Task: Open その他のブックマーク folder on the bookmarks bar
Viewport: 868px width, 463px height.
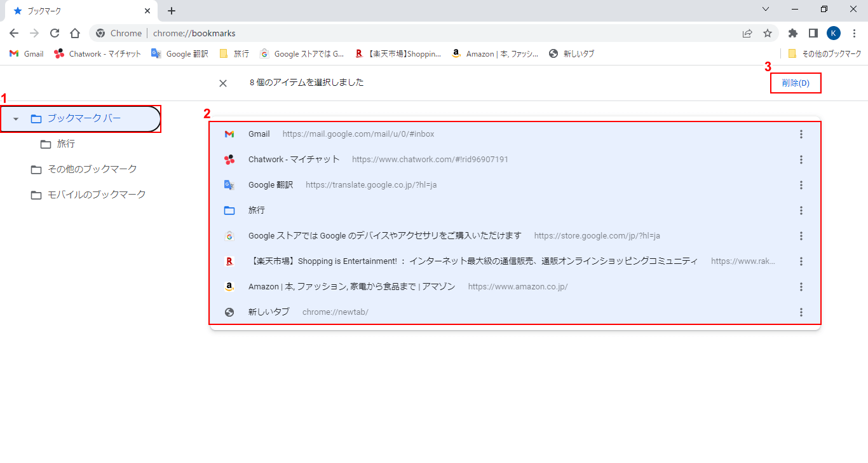Action: [824, 54]
